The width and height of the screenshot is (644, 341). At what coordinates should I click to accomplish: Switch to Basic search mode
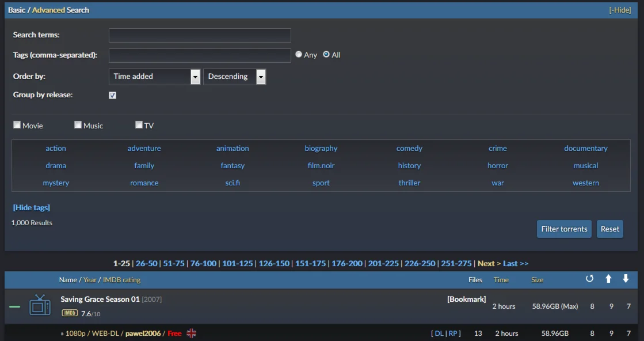tap(17, 10)
